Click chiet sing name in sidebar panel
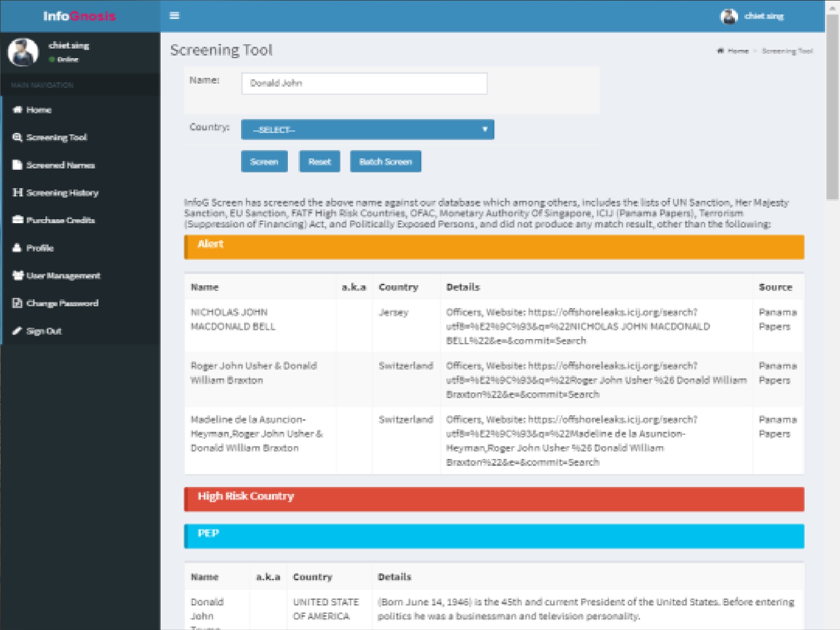The height and width of the screenshot is (630, 840). pyautogui.click(x=69, y=45)
